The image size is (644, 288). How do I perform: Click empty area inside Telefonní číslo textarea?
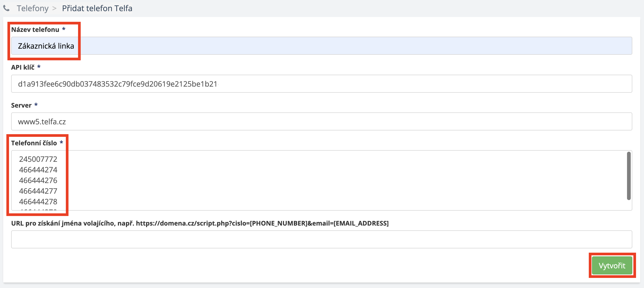[x=319, y=181]
